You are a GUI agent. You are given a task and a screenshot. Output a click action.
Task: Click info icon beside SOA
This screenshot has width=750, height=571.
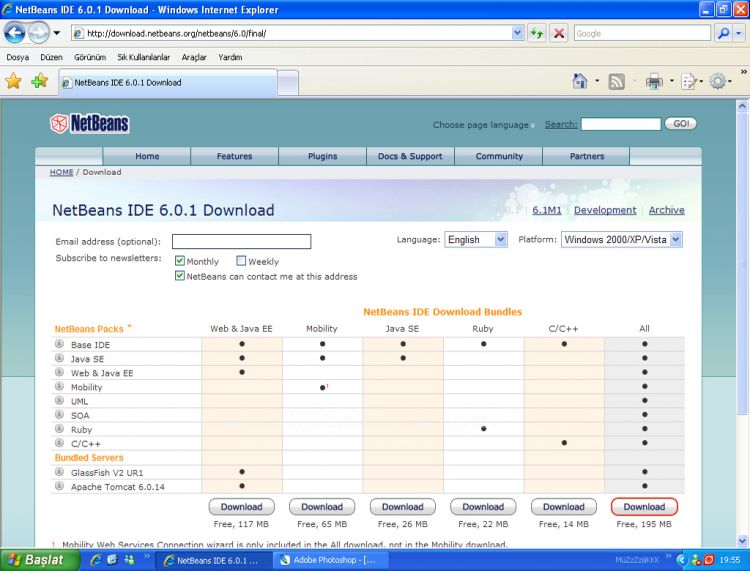(59, 415)
